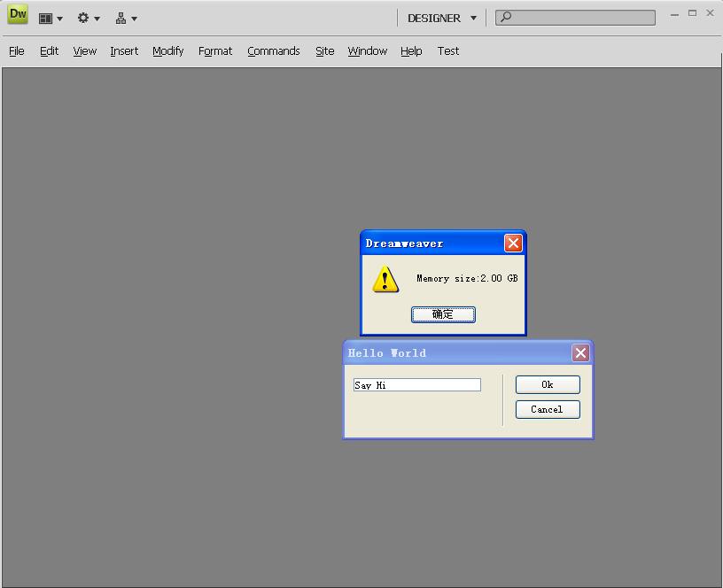This screenshot has height=588, width=723.
Task: Close the Dreamweaver alert dialog
Action: [x=513, y=244]
